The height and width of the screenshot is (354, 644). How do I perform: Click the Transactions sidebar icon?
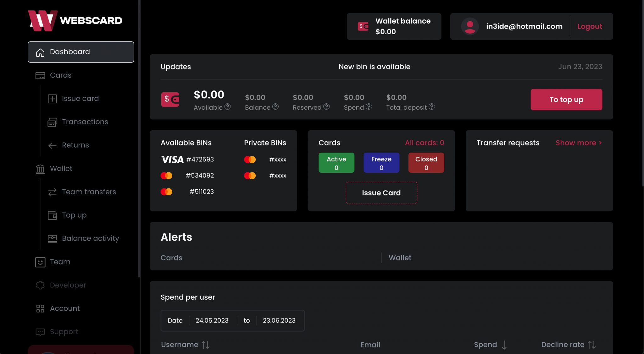(52, 122)
